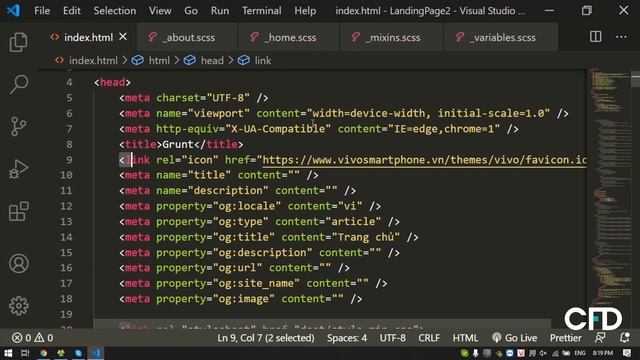Click the Grunt title text on line 8

[178, 144]
